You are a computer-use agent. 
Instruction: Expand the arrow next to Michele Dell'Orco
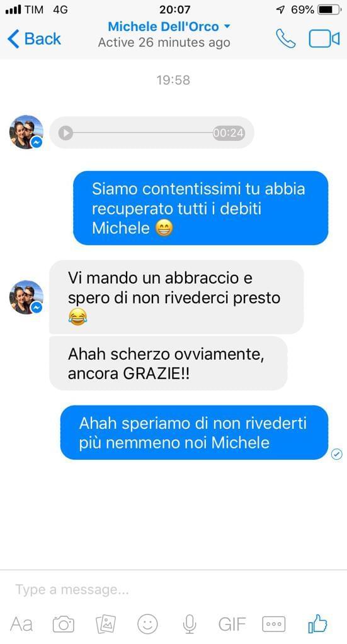227,26
